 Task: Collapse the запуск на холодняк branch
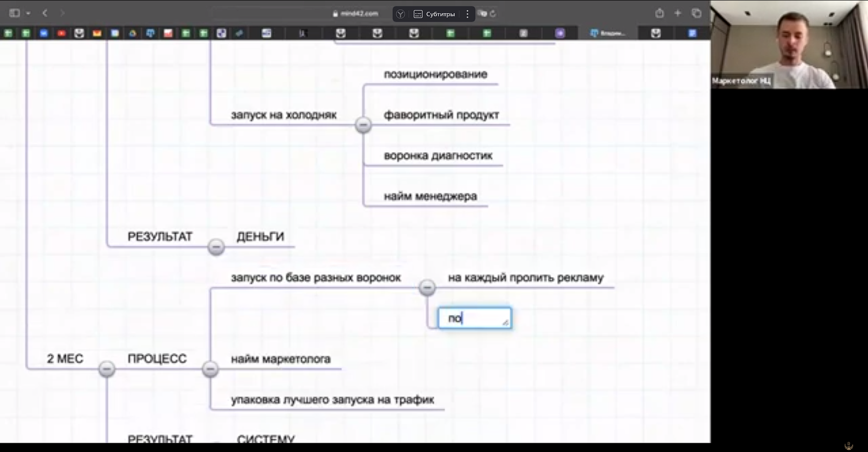point(363,124)
